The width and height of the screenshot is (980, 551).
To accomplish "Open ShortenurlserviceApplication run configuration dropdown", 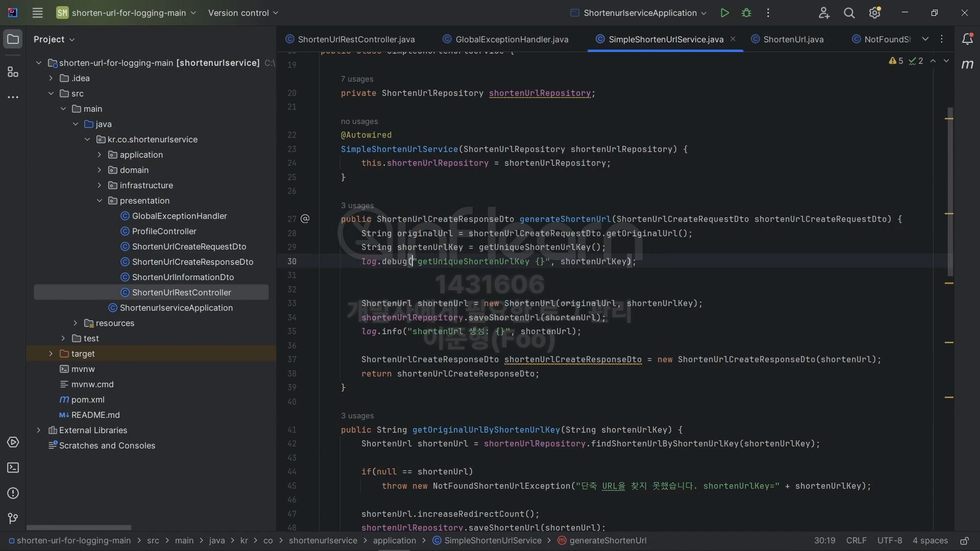I will [639, 13].
